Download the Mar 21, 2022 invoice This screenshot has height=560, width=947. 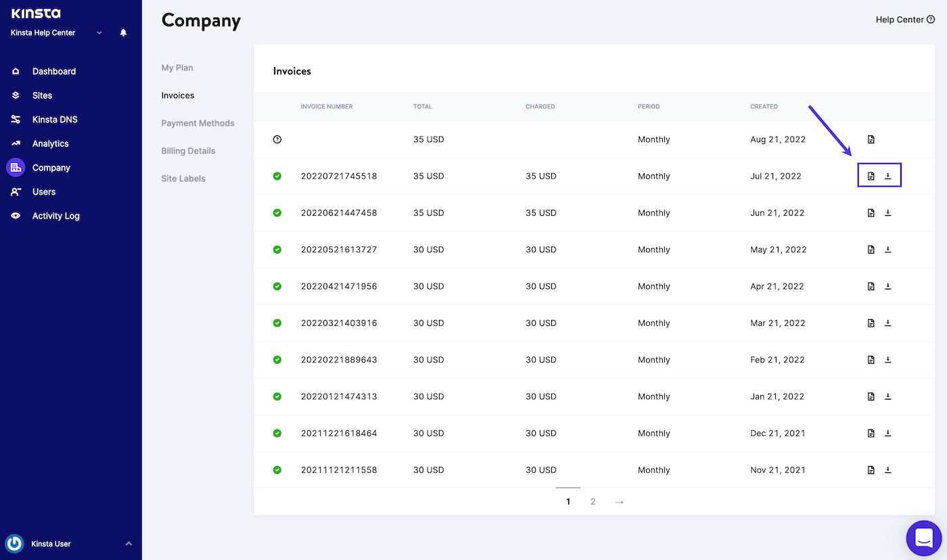pos(888,323)
